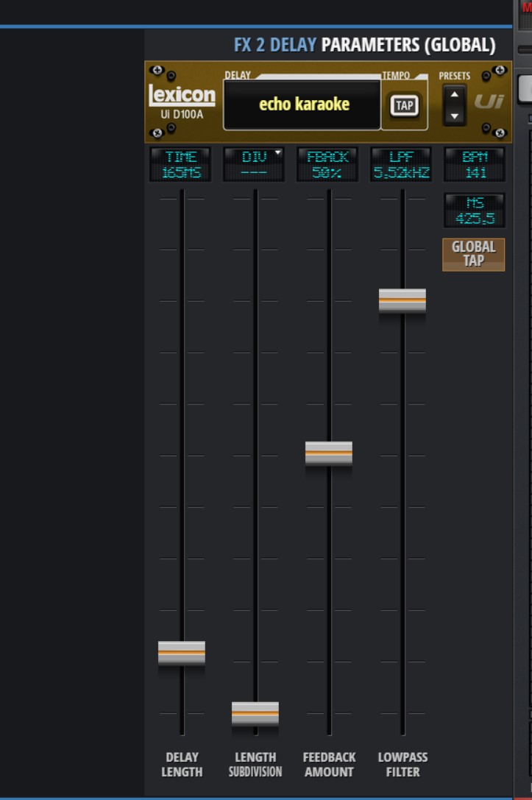The width and height of the screenshot is (532, 800).
Task: Click the Feedback Amount fader handle
Action: (x=328, y=453)
